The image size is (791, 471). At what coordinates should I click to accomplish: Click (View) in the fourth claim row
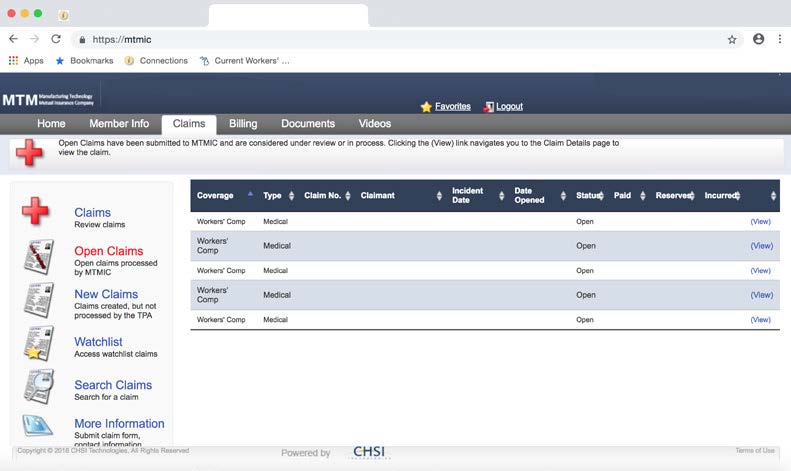tap(762, 295)
